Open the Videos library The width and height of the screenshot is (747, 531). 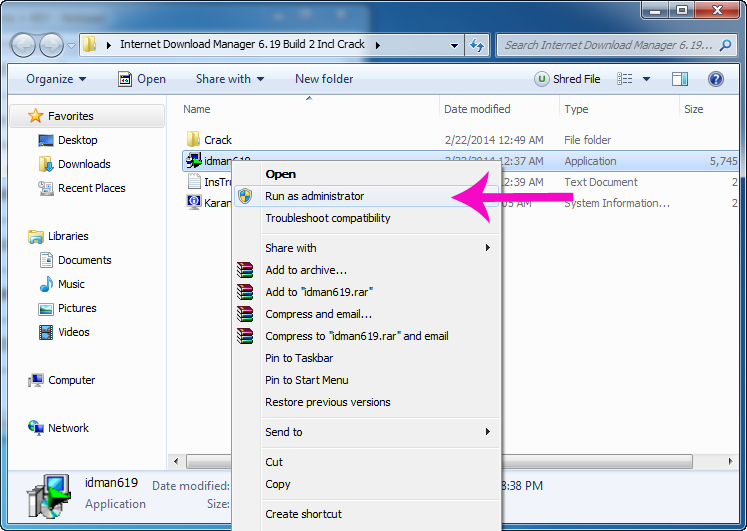click(74, 332)
